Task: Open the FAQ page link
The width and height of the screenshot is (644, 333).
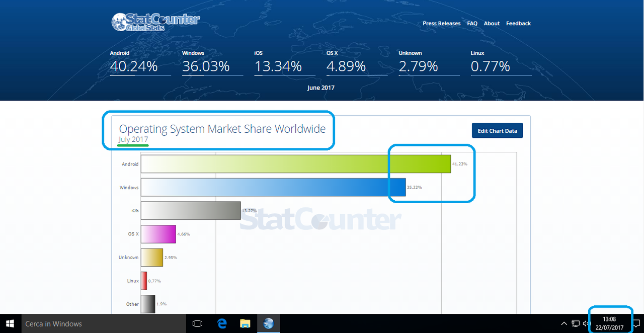Action: coord(472,24)
